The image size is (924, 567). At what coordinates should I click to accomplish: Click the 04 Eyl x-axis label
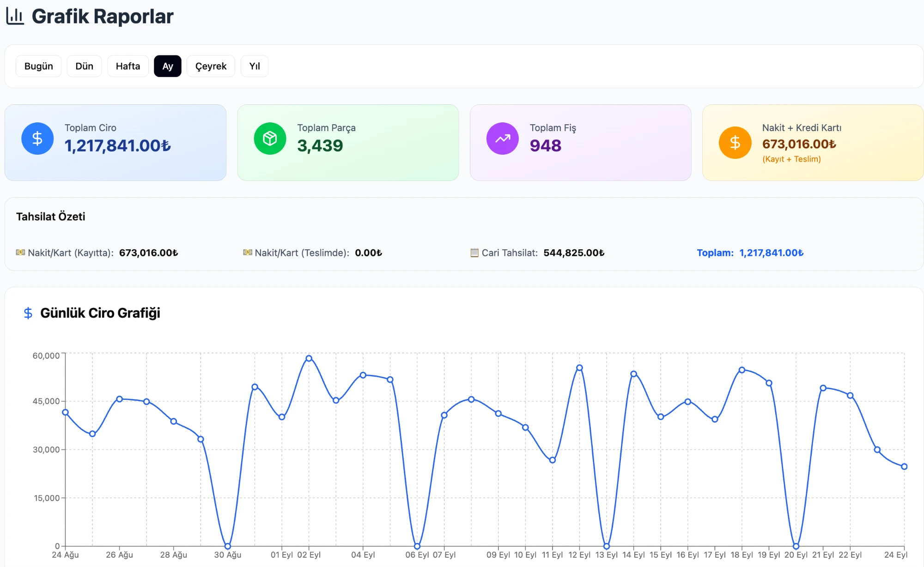(x=363, y=555)
